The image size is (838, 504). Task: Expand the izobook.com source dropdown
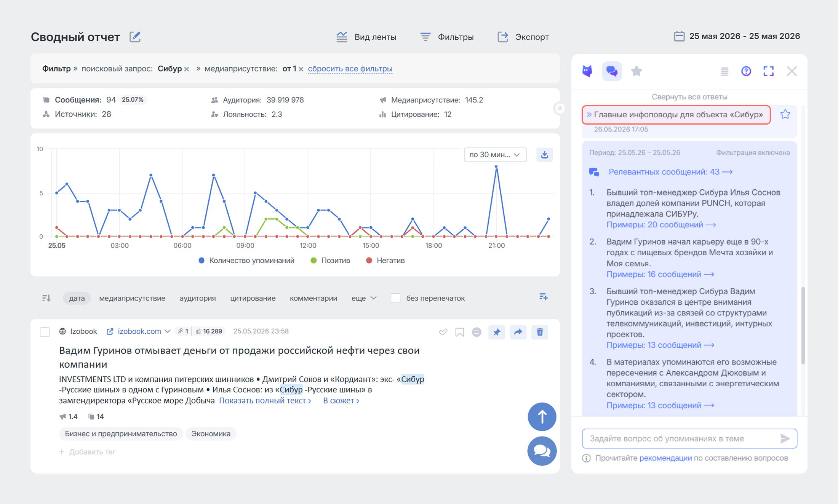pos(167,331)
